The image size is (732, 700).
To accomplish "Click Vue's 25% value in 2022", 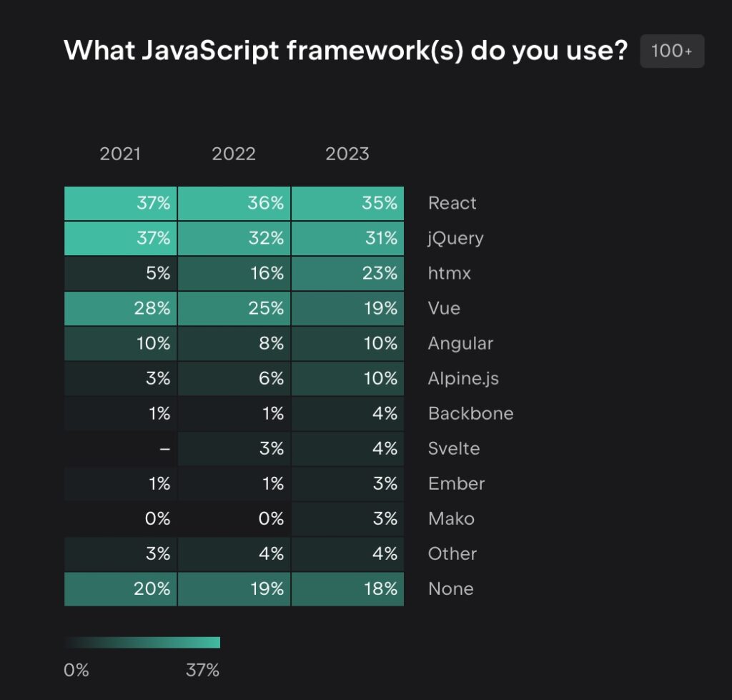I will click(x=234, y=308).
